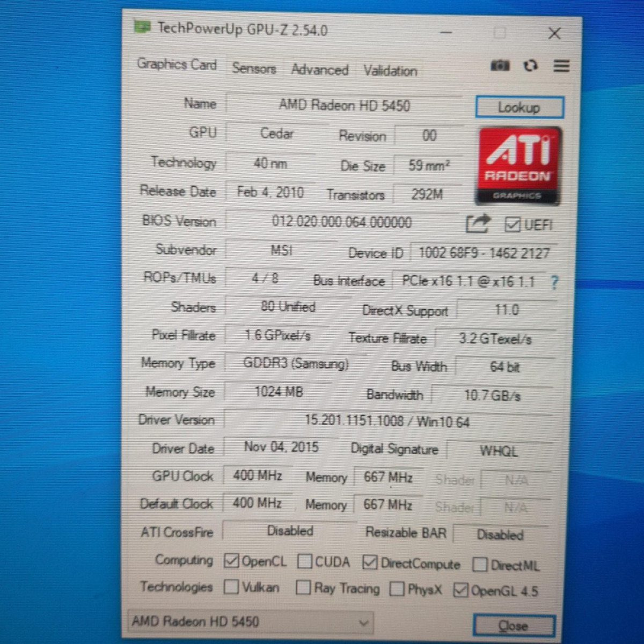
Task: Click the ATI CrossFire value Disabled
Action: 290,531
